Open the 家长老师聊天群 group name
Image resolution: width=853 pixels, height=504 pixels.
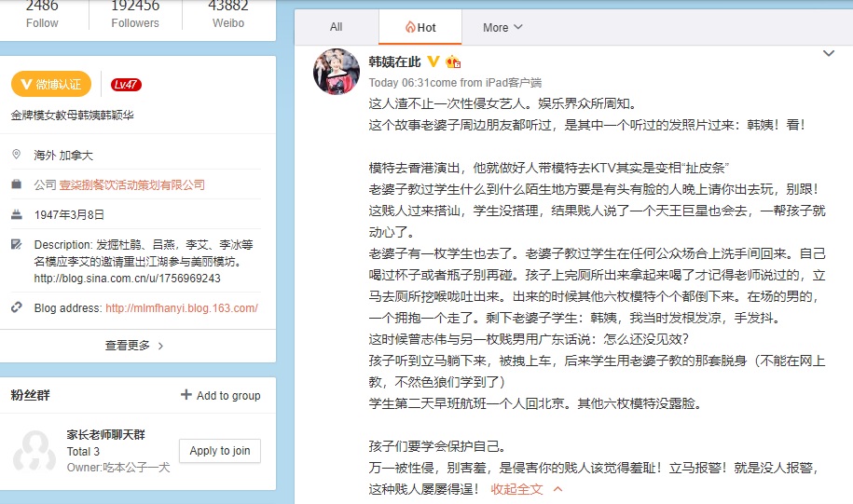point(106,434)
